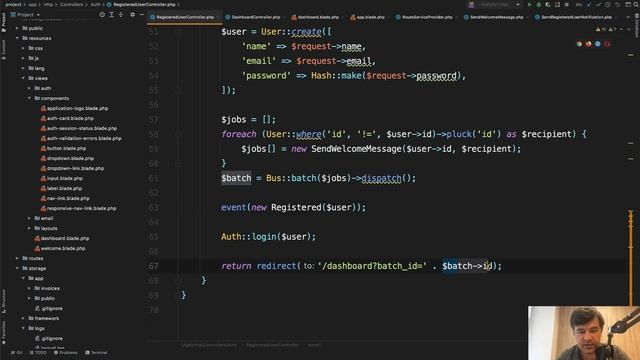The image size is (640, 360).
Task: Switch to the SendWelcomeMessage.php tab
Action: coord(493,17)
